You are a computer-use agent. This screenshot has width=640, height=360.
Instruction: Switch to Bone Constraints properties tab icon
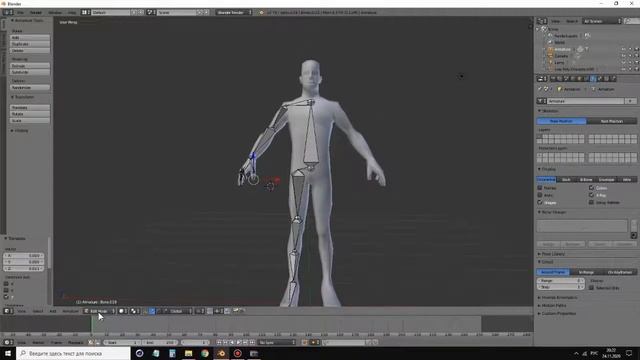606,78
